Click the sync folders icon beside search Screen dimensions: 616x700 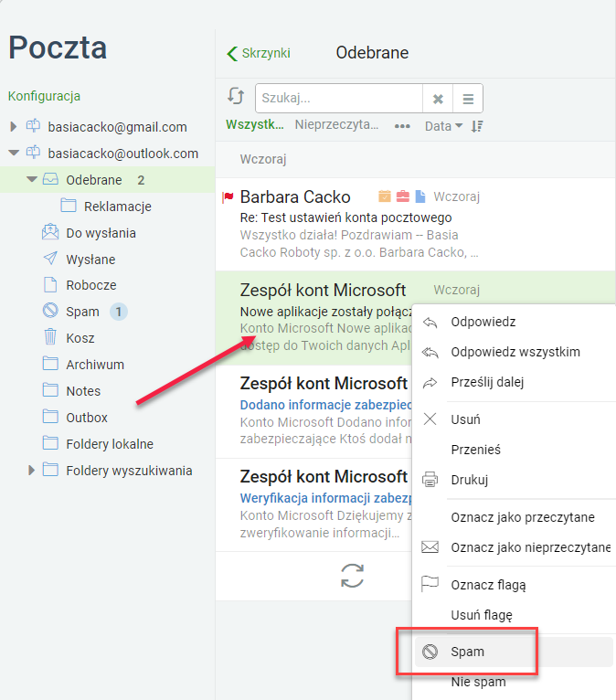point(236,96)
